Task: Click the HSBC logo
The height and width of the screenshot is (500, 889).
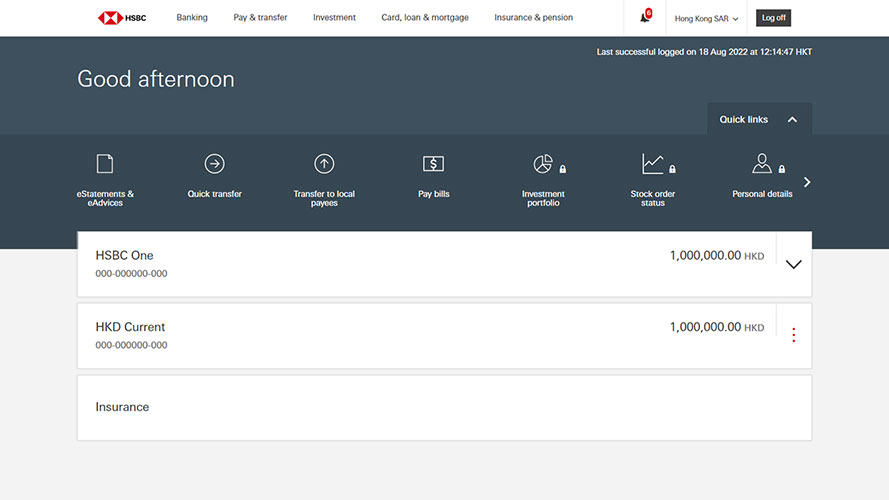Action: pos(122,18)
